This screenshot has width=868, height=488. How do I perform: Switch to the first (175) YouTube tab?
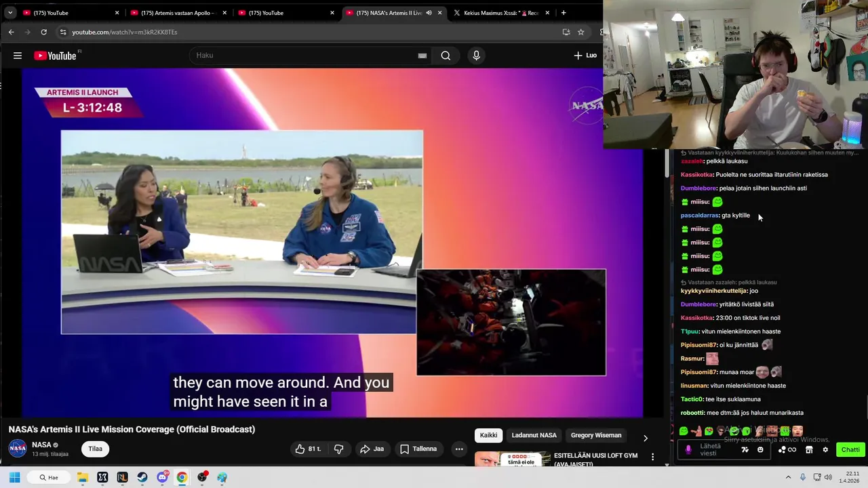pyautogui.click(x=71, y=13)
